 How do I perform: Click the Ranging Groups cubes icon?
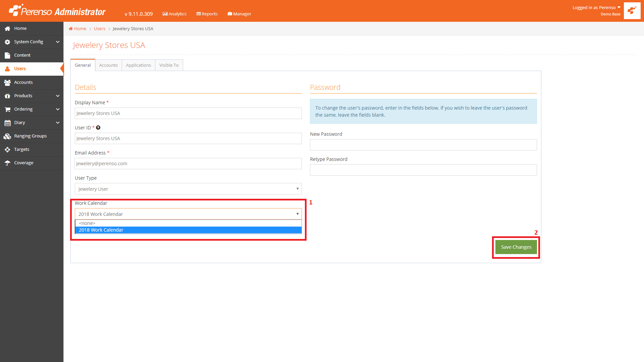7,136
